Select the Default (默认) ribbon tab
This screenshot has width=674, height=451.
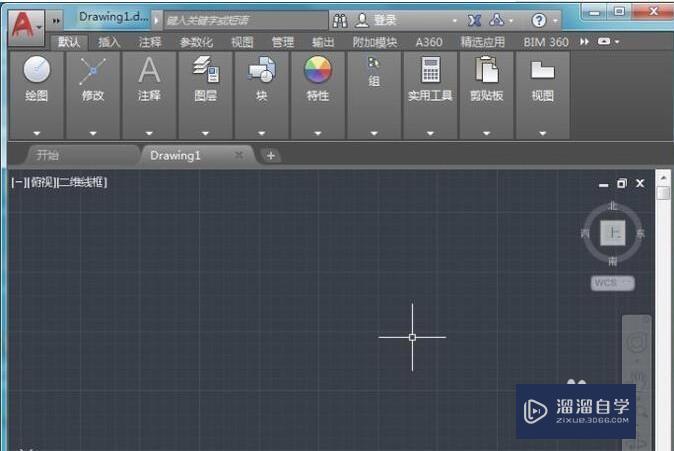pos(69,42)
